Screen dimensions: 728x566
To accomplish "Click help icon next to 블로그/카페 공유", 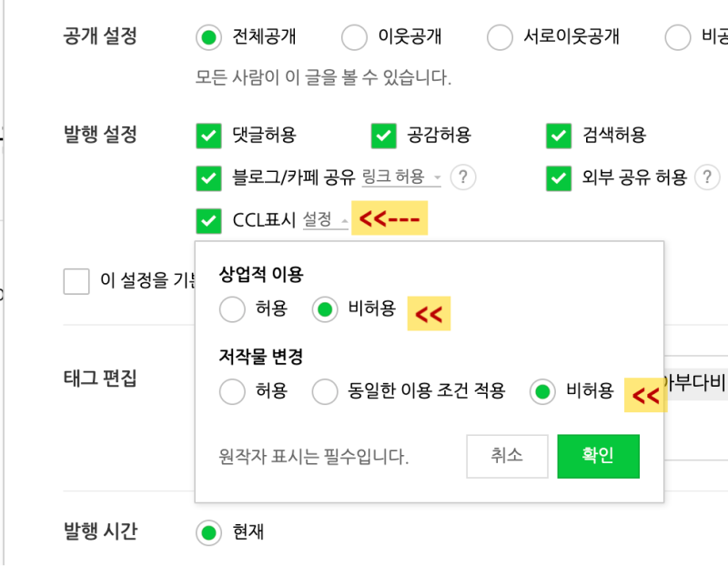I will coord(464,177).
